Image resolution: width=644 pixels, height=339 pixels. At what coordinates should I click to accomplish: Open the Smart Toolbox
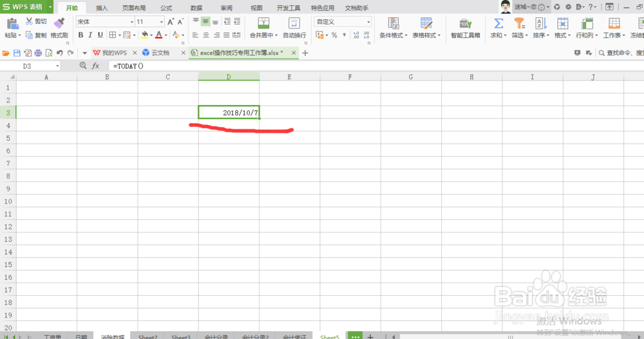(x=466, y=28)
